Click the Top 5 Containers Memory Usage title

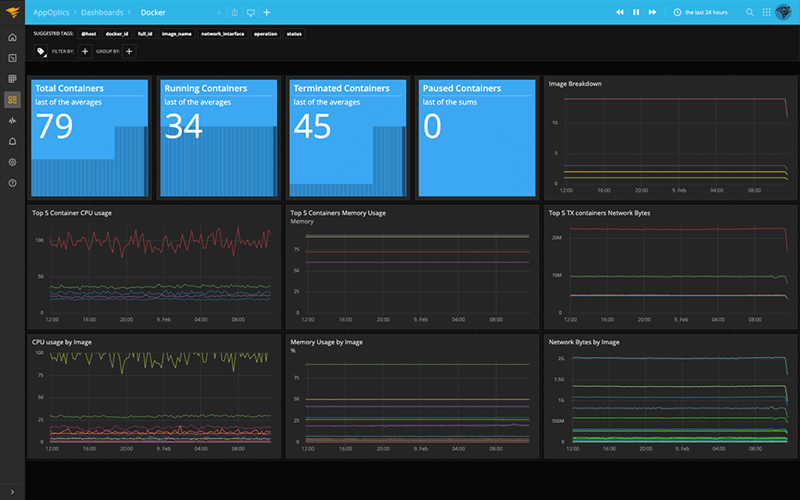[338, 213]
